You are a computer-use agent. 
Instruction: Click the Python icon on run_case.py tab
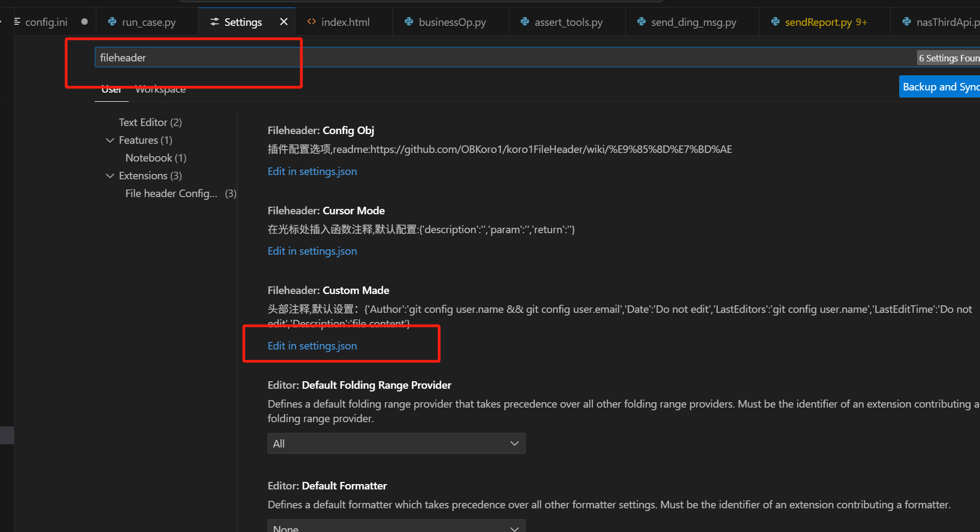click(112, 22)
